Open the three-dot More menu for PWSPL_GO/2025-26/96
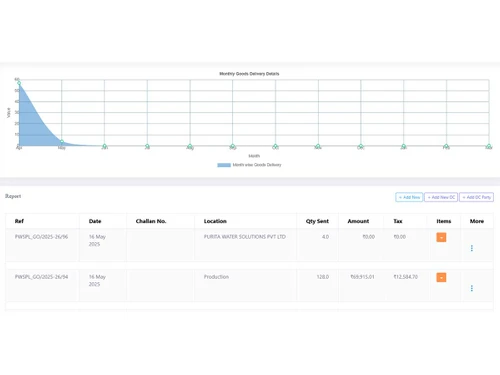 pyautogui.click(x=472, y=248)
